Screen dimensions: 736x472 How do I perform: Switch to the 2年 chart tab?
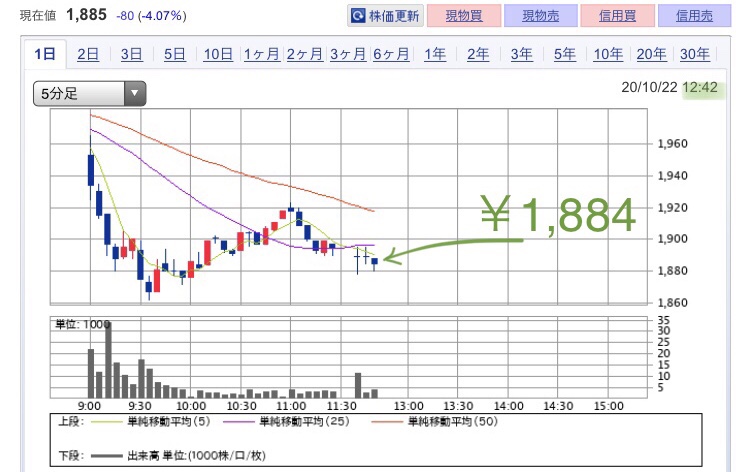[x=478, y=54]
